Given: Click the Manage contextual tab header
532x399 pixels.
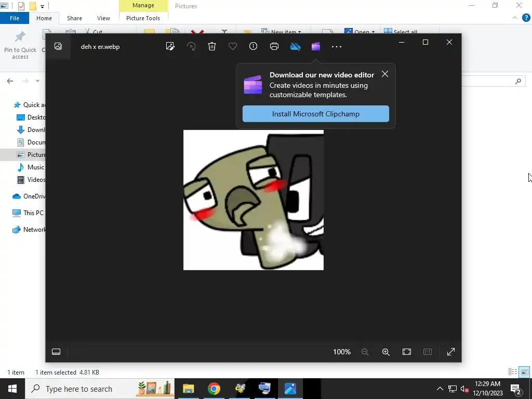Looking at the screenshot, I should coord(143,5).
